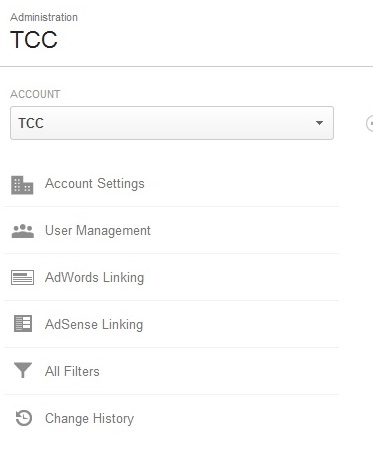Click the Administration breadcrumb label
This screenshot has height=455, width=373.
click(44, 17)
